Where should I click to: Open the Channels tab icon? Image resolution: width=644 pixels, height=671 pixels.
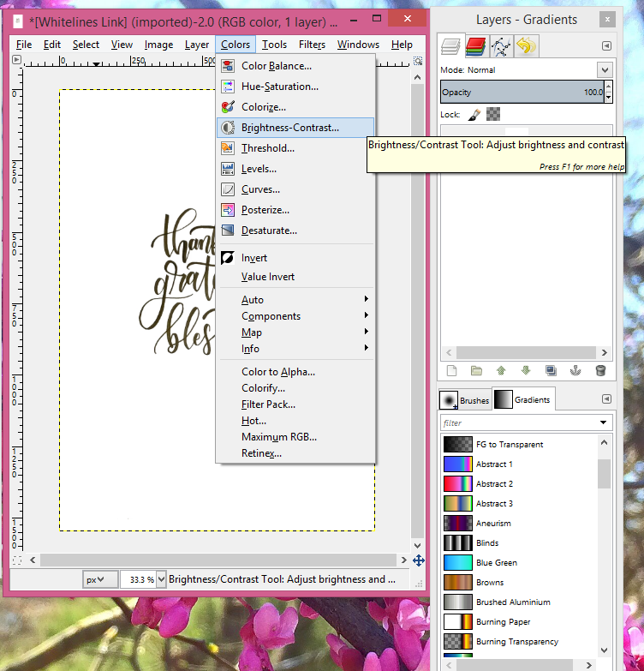(476, 46)
